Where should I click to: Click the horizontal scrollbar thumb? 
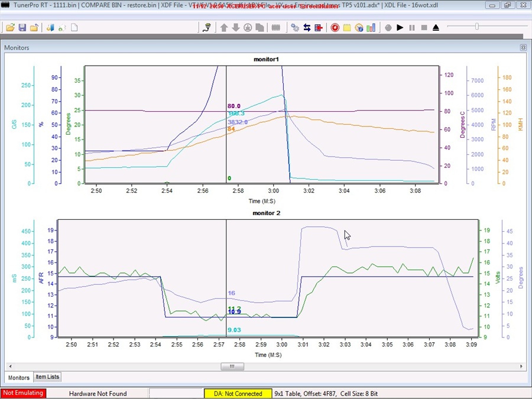click(x=232, y=366)
